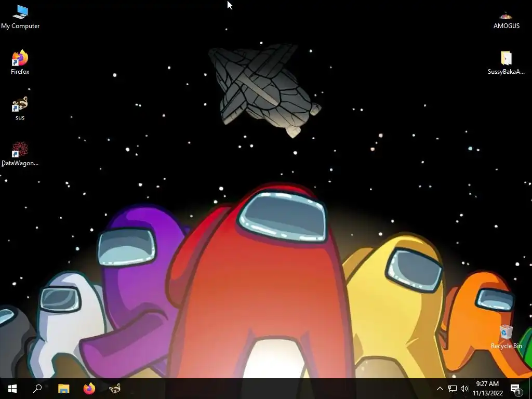Open the notification action center
Viewport: 532px width, 399px height.
pos(516,389)
